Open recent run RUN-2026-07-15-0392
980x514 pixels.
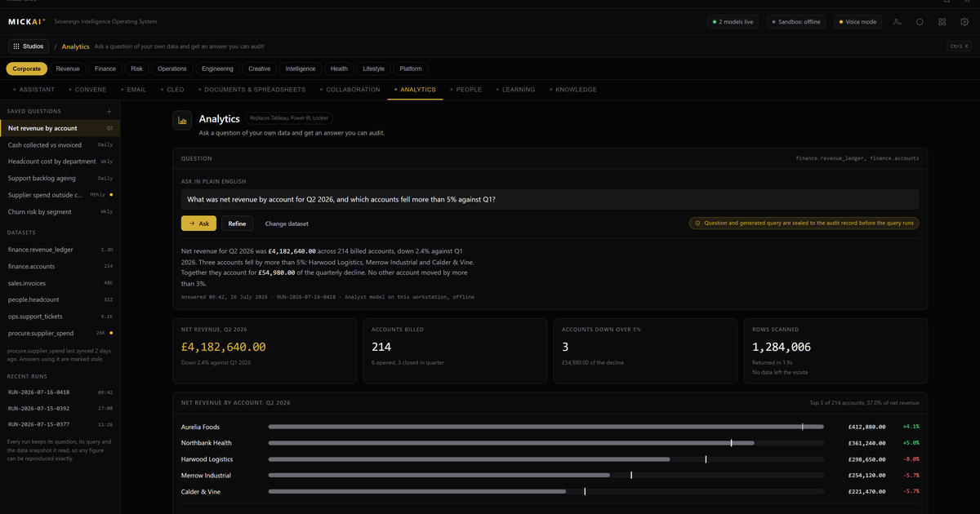click(60, 408)
